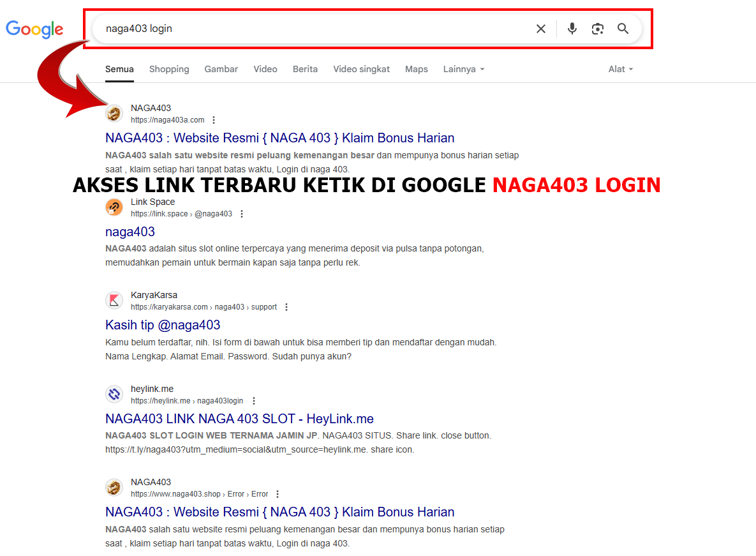Open options menu for link.space result
756x556 pixels.
pyautogui.click(x=242, y=214)
